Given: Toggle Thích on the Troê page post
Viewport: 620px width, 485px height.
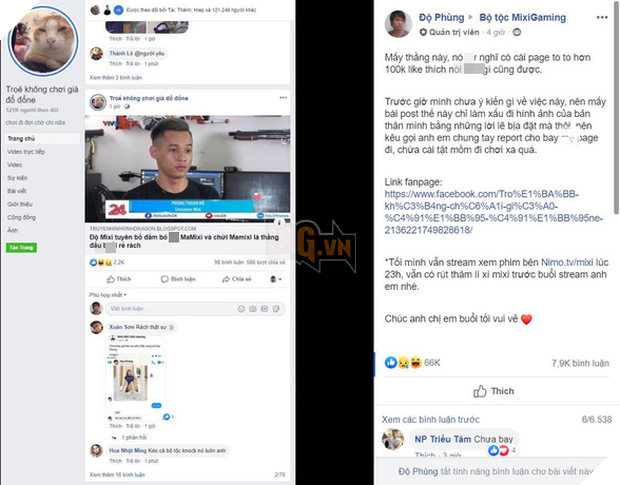Looking at the screenshot, I should coord(119,279).
